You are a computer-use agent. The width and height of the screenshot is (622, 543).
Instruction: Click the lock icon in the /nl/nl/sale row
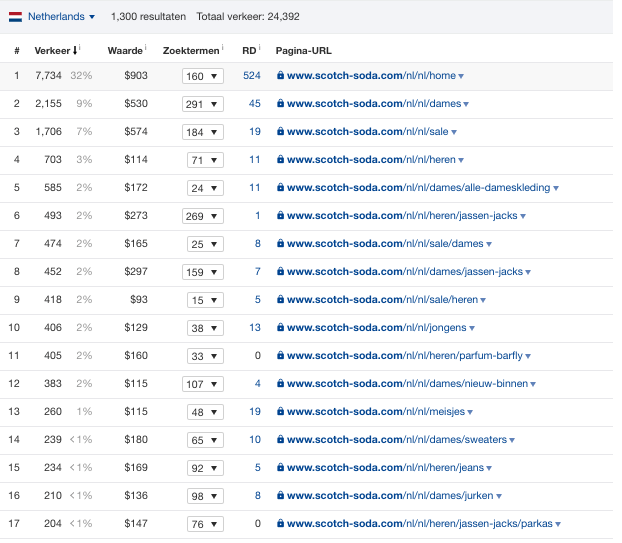click(x=280, y=131)
